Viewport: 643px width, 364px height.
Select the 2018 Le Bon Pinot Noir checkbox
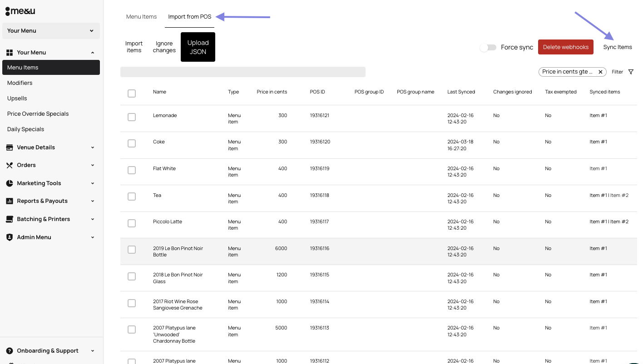pyautogui.click(x=132, y=276)
